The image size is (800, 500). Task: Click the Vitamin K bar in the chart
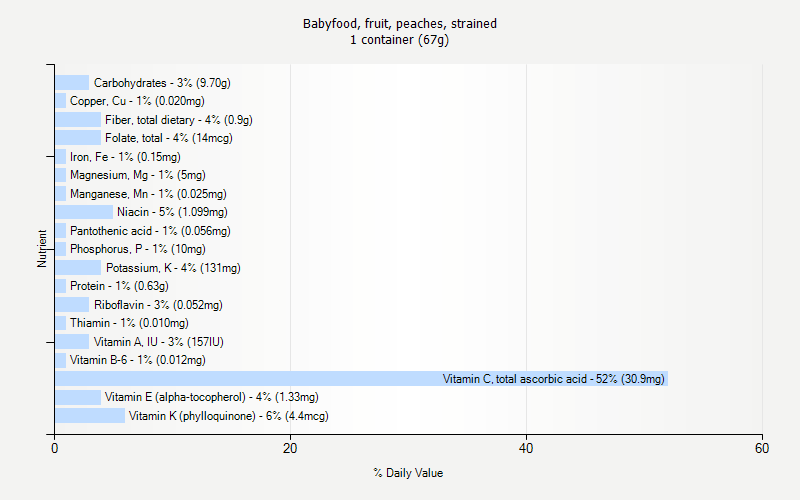pyautogui.click(x=90, y=416)
